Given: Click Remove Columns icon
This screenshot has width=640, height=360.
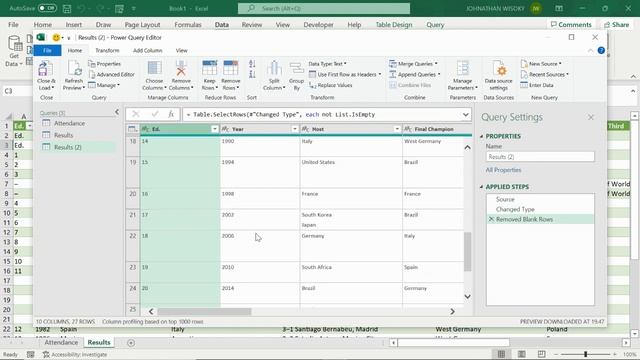Looking at the screenshot, I should click(181, 69).
